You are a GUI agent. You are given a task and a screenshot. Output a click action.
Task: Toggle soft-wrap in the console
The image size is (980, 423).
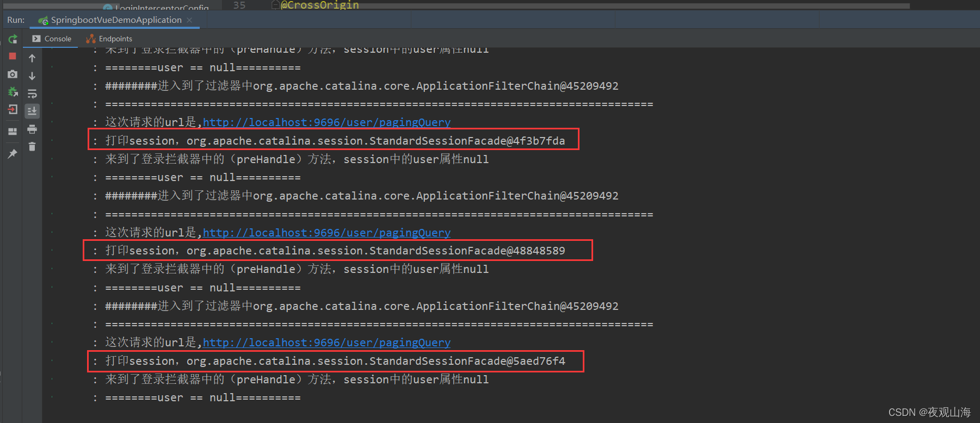(x=32, y=94)
